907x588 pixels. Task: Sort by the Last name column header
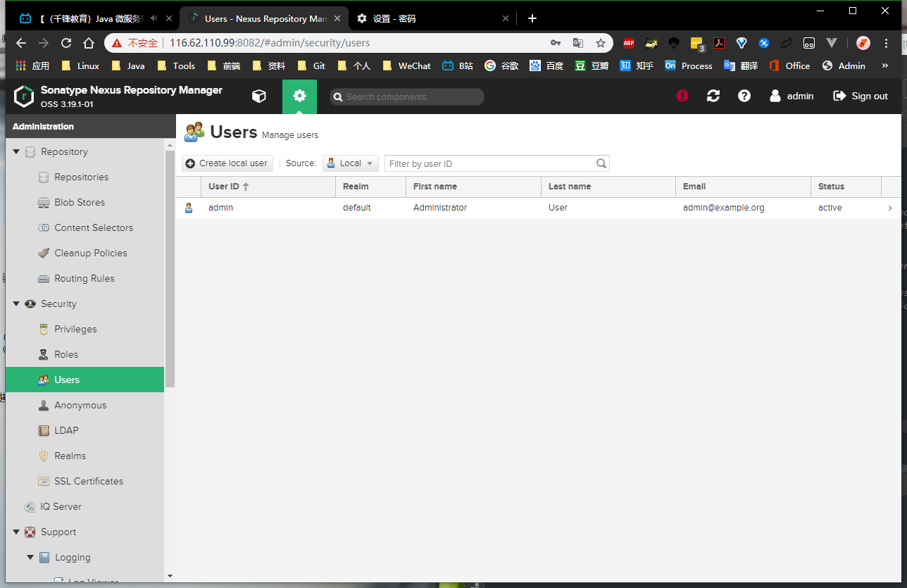coord(608,187)
